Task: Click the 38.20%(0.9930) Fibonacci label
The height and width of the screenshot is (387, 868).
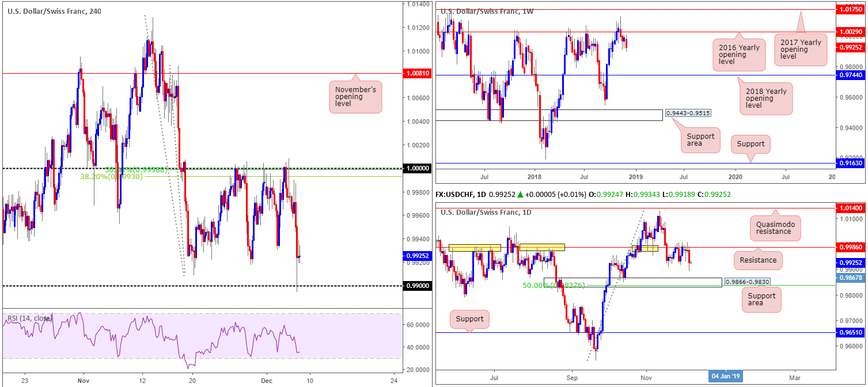Action: [x=112, y=177]
